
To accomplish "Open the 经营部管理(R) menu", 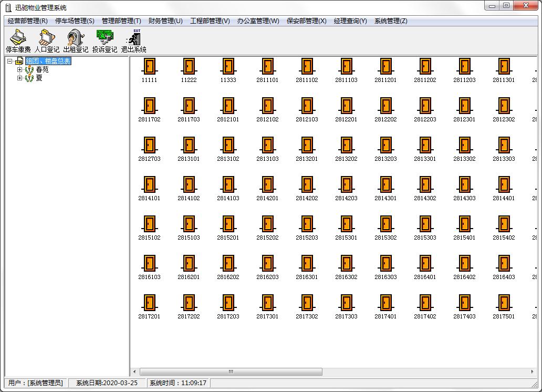I will tap(28, 21).
